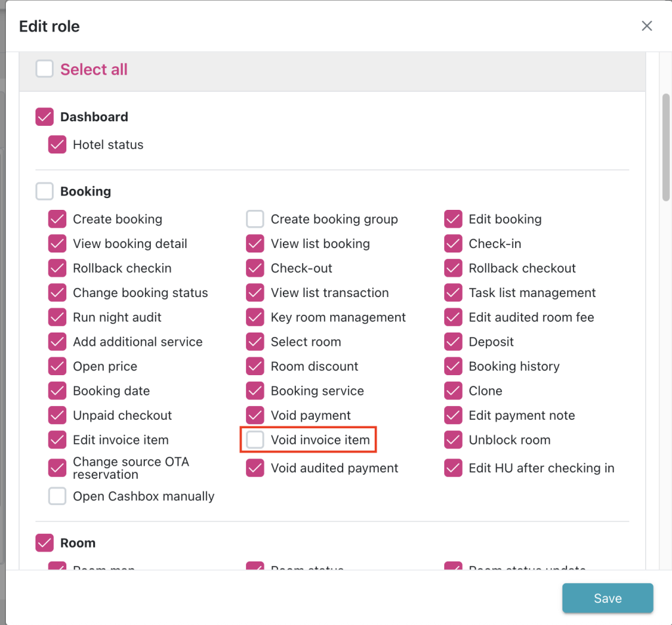Viewport: 672px width, 625px height.
Task: Check the Open Cashbox manually box
Action: point(57,496)
